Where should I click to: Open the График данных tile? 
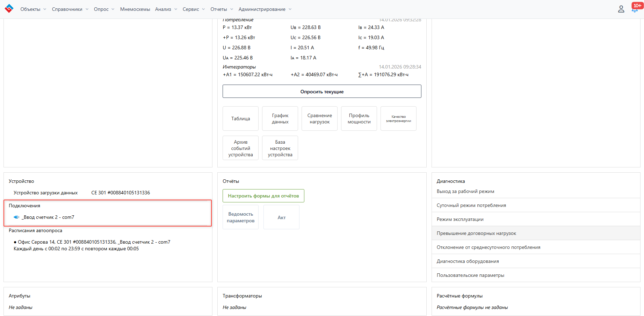pos(280,118)
